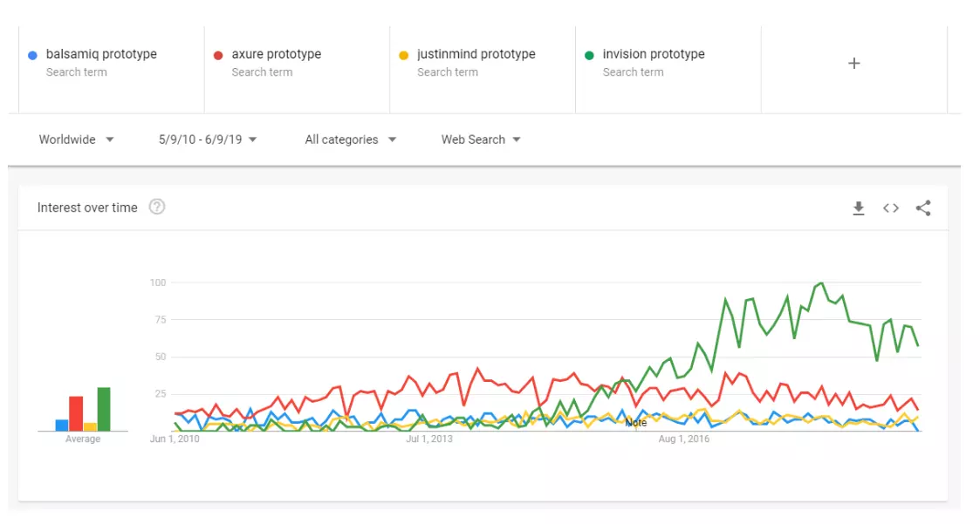Open the 5/9/10 - 6/9/19 date range dropdown
Screen dimensions: 980x524
point(208,140)
